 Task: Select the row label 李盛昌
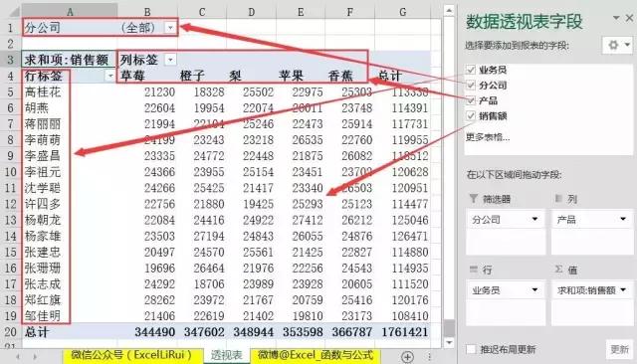coord(43,156)
